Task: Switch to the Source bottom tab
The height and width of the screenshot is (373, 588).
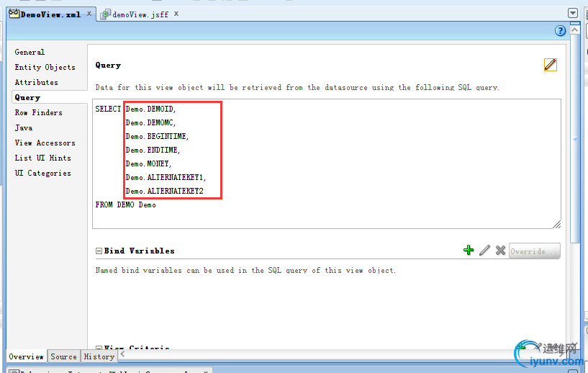Action: pos(64,356)
